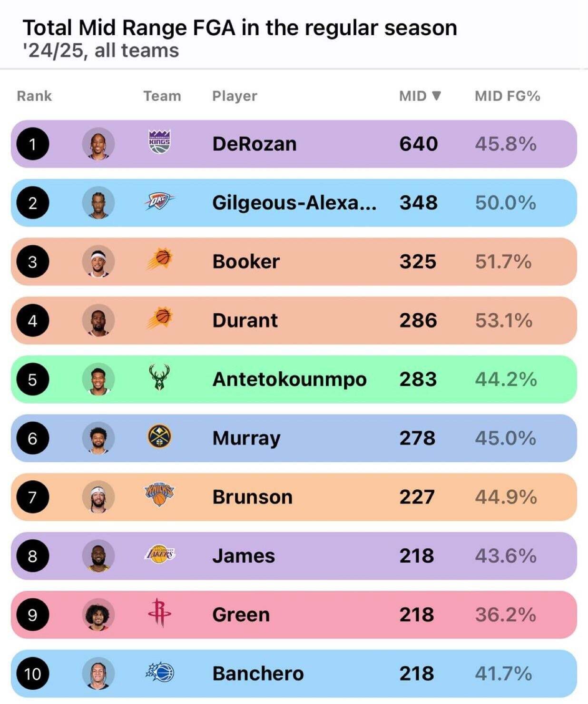This screenshot has width=588, height=704.
Task: Click James's 218 mid-range attempts value
Action: (417, 556)
